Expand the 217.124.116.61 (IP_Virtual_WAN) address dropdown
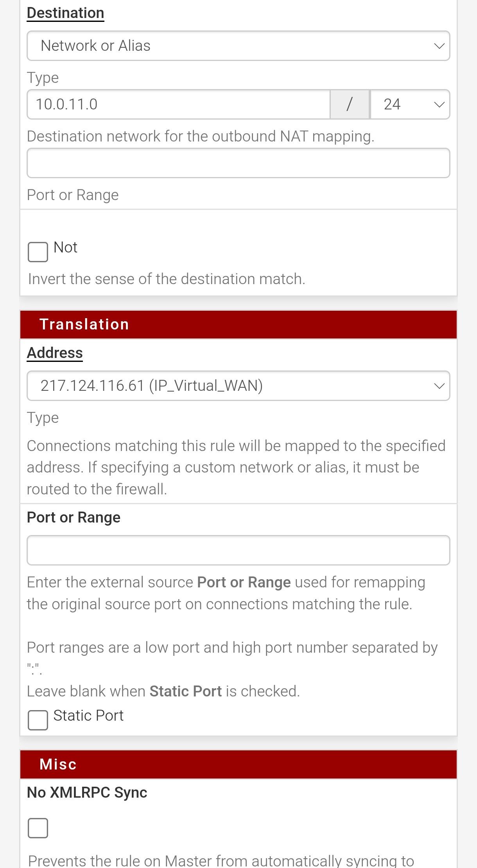The height and width of the screenshot is (868, 477). click(238, 386)
